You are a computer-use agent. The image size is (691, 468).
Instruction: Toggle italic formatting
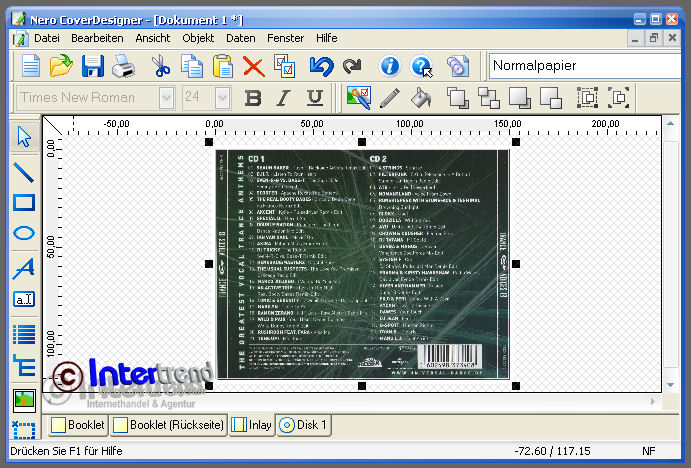pyautogui.click(x=283, y=98)
